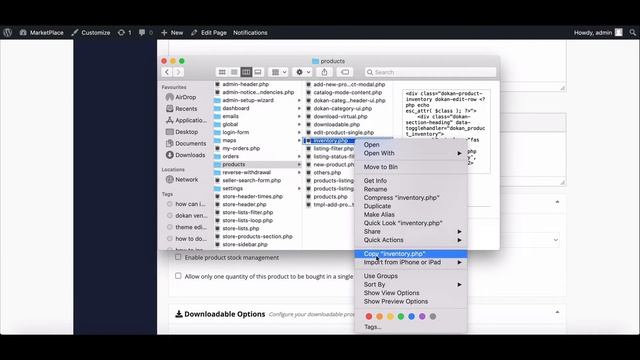Screen dimensions: 640x360
Task: Open Downloads in Finder sidebar
Action: point(186,155)
